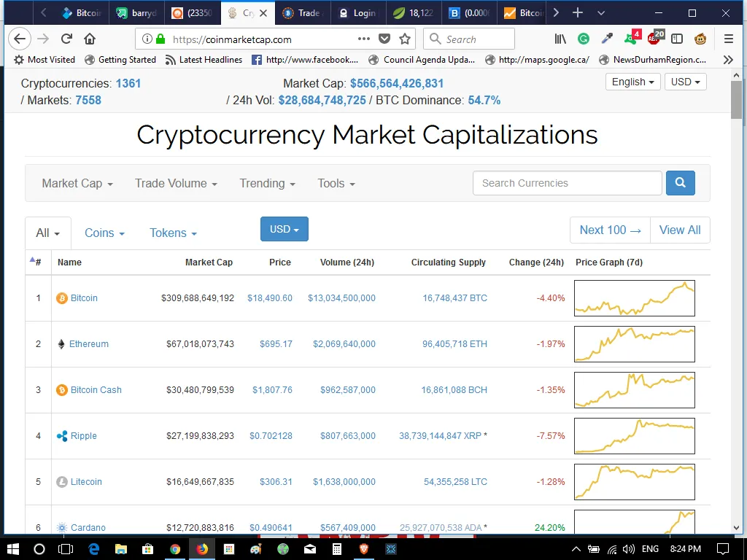
Task: Open the Litecoin logo icon
Action: (62, 482)
